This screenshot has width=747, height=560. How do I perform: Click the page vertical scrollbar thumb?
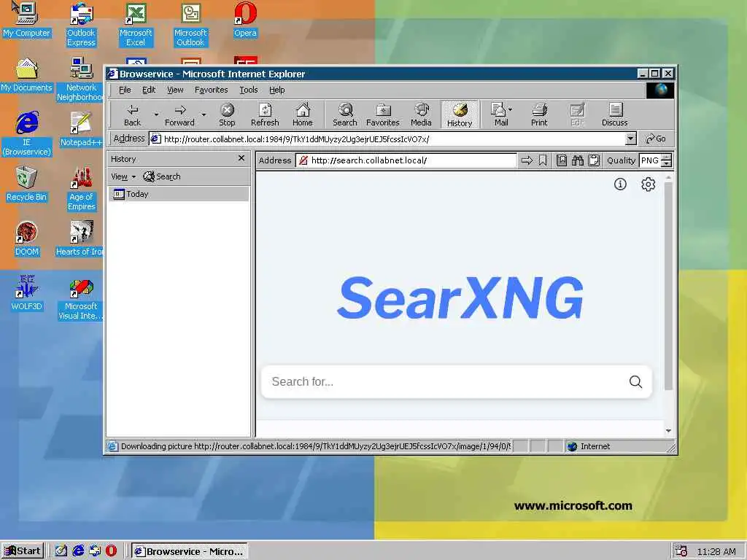[668, 286]
